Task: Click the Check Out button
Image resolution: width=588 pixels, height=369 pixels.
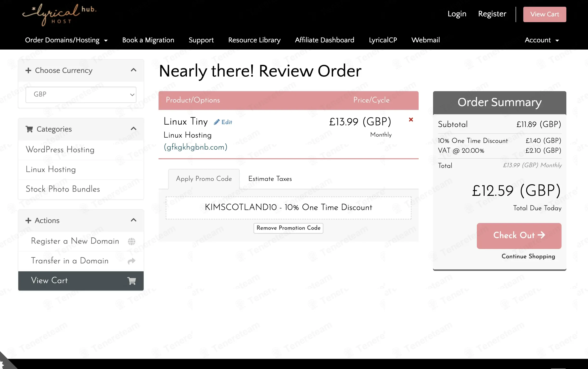Action: pyautogui.click(x=519, y=236)
